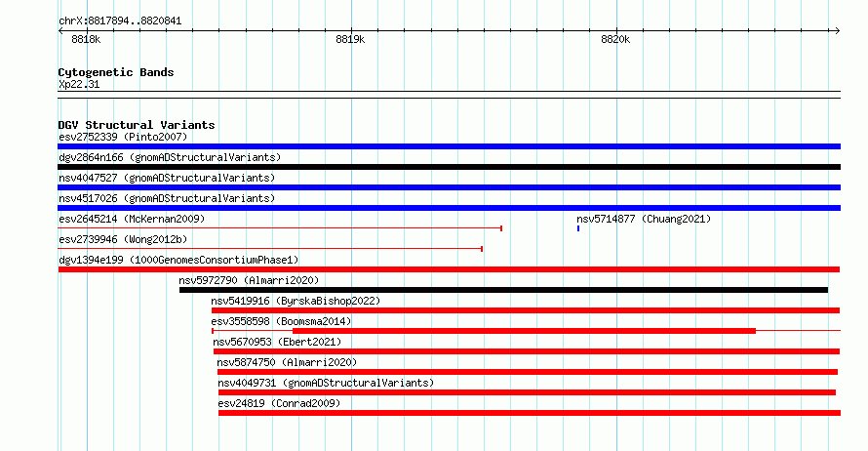Click the Cytogenetic Bands track title
Viewport: 868px width, 451px height.
coord(116,72)
